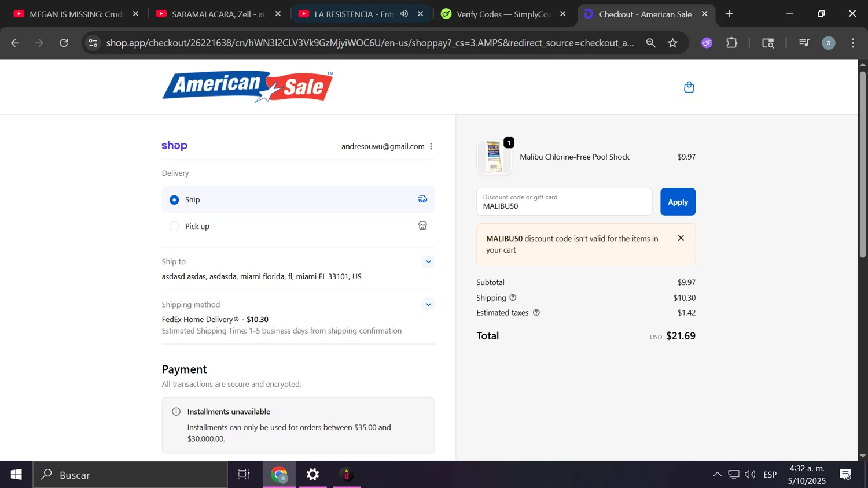Image resolution: width=868 pixels, height=488 pixels.
Task: Click the Installments unavailable info icon
Action: pyautogui.click(x=176, y=412)
